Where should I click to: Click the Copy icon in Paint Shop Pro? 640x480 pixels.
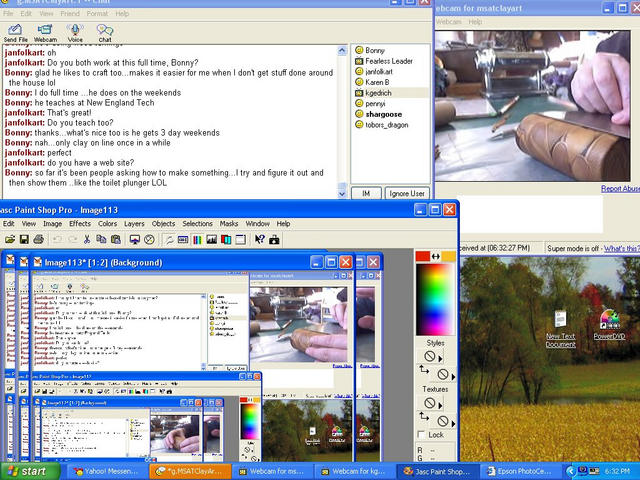pos(101,239)
